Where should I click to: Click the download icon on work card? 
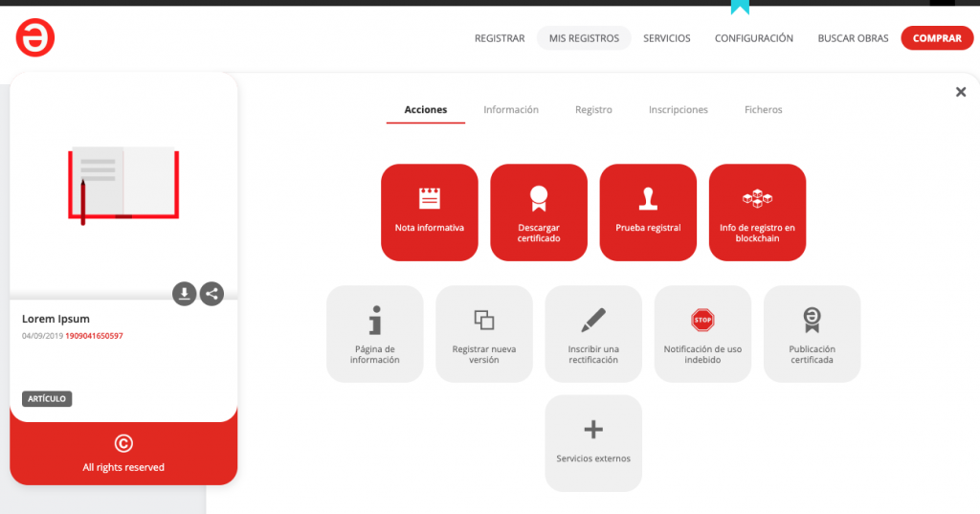184,294
